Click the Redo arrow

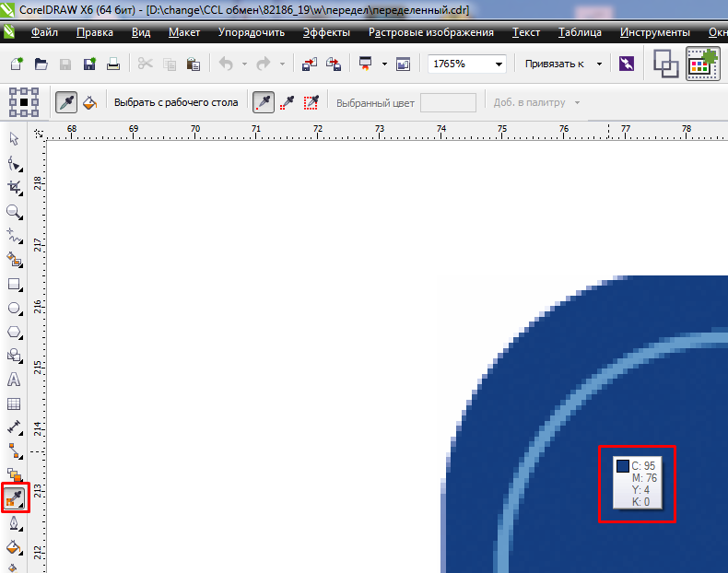click(x=264, y=64)
